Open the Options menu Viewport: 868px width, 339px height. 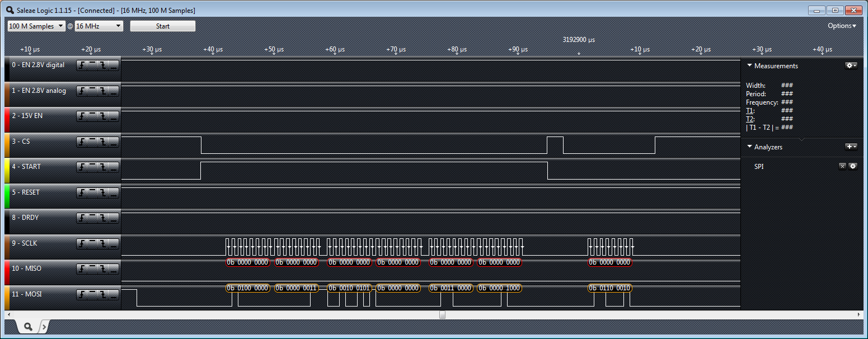842,26
